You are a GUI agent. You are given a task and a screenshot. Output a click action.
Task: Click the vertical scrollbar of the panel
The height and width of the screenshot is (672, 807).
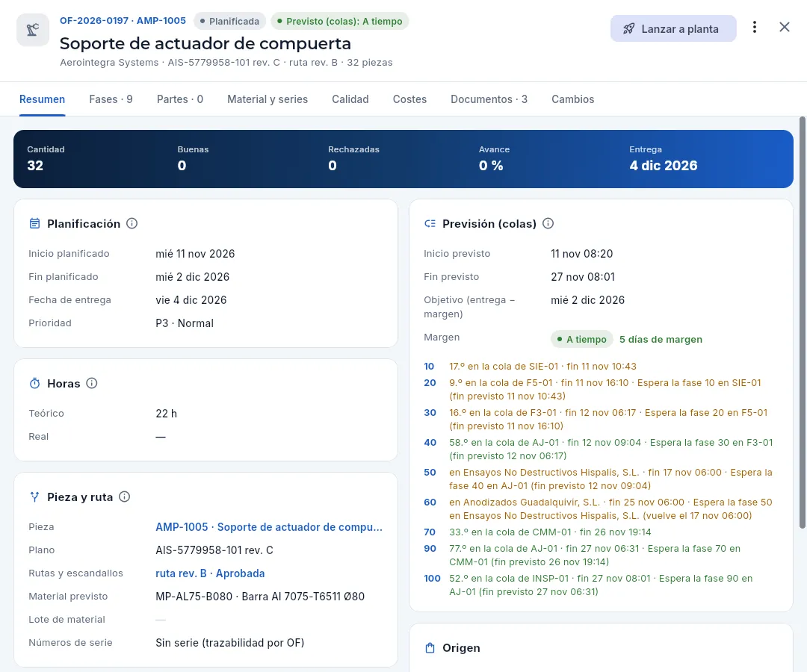pos(802,323)
